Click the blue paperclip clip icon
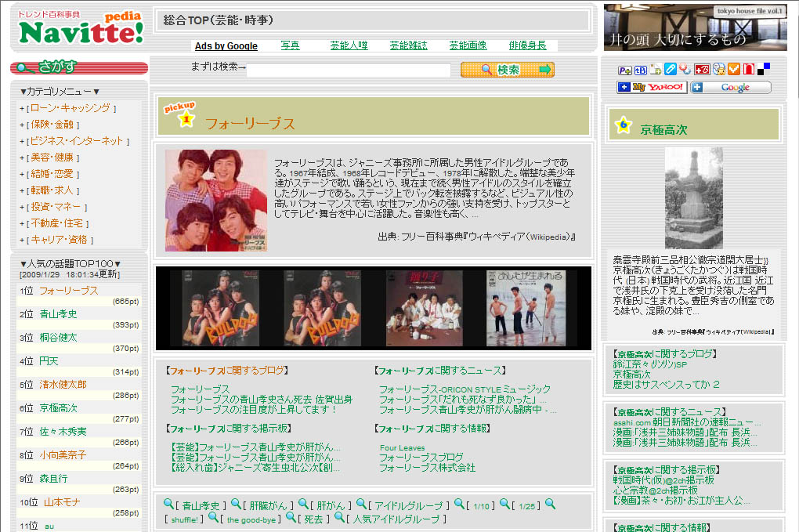The width and height of the screenshot is (799, 532). pos(671,69)
